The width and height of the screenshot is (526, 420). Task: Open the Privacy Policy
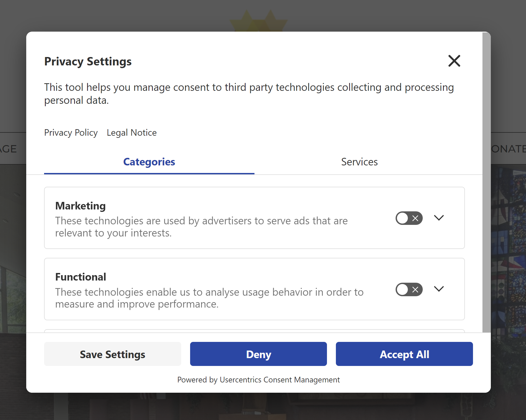pyautogui.click(x=71, y=132)
